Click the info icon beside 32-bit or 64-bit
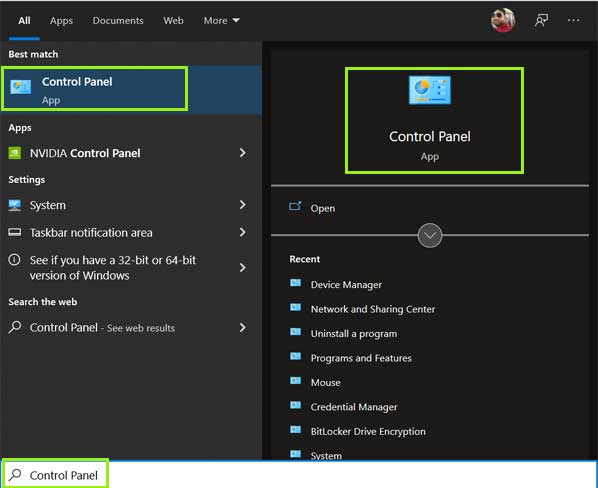Image resolution: width=598 pixels, height=488 pixels. (x=14, y=260)
